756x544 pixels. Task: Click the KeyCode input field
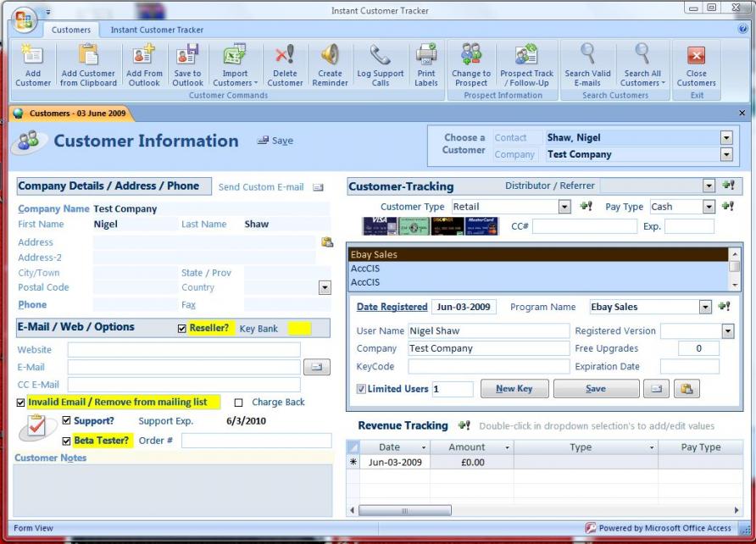(489, 367)
